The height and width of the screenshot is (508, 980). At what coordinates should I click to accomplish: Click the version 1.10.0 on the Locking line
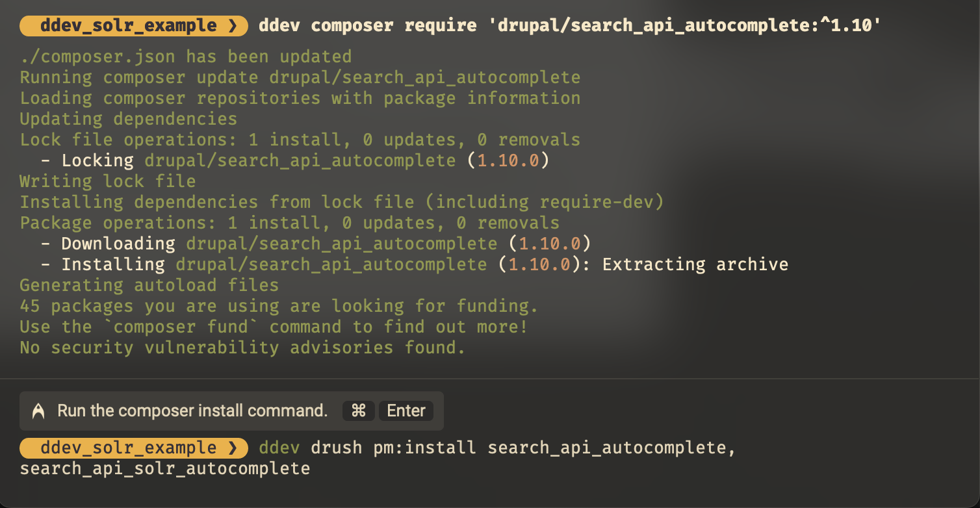coord(508,160)
